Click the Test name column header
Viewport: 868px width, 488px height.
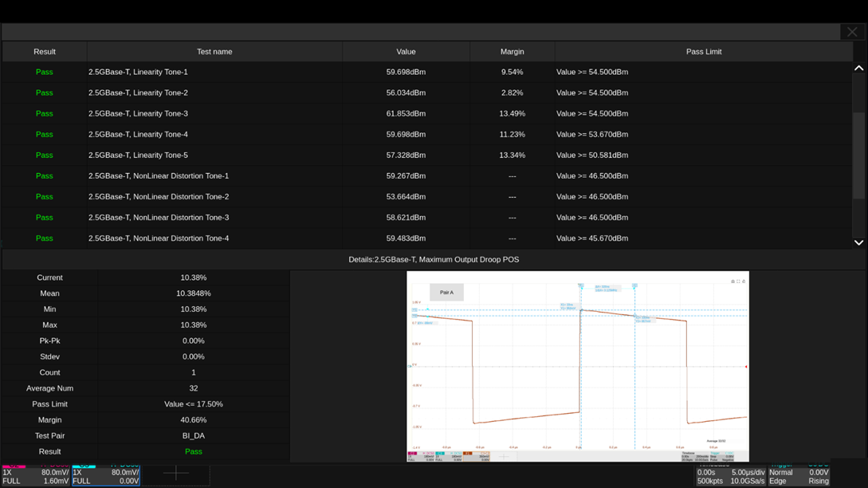point(214,52)
